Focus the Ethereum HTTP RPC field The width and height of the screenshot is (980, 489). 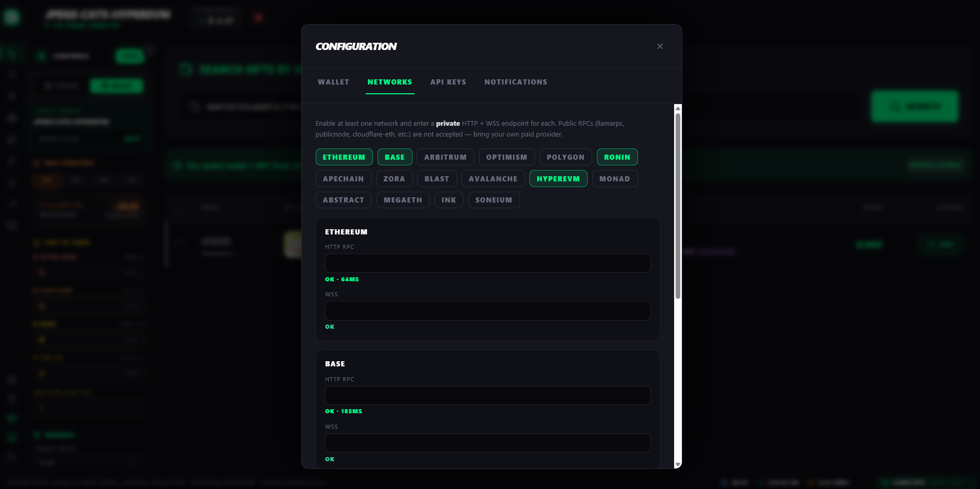coord(488,263)
